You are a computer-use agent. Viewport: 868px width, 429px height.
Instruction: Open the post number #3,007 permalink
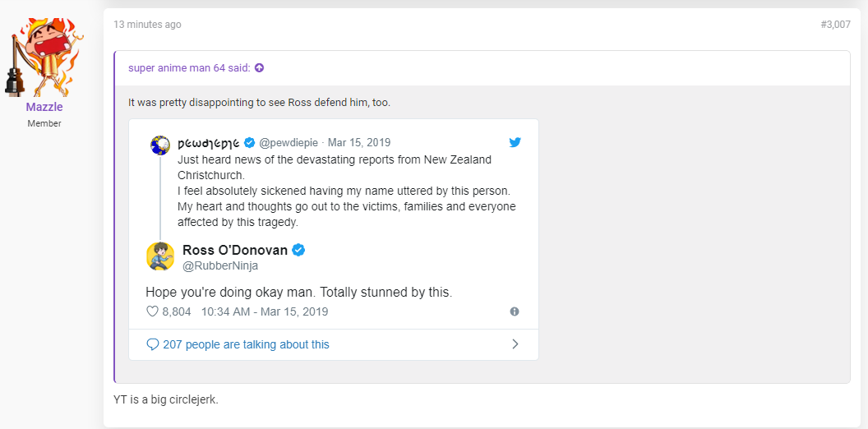coord(835,25)
